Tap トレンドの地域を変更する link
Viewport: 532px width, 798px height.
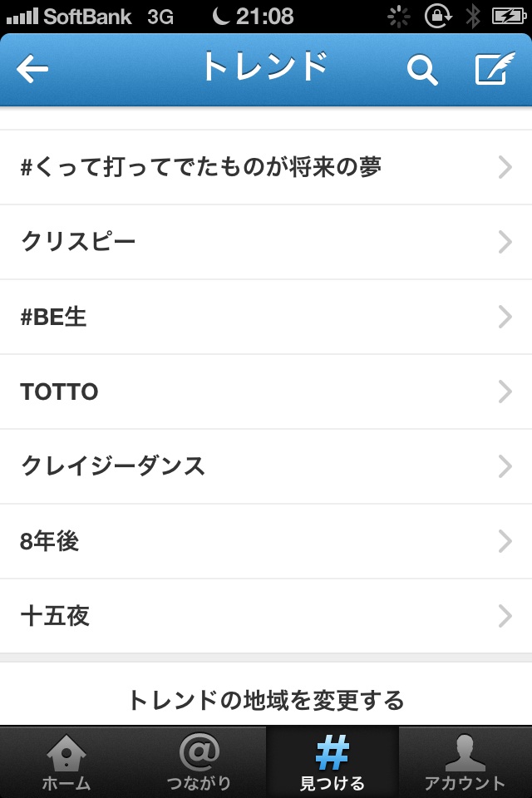[x=266, y=700]
